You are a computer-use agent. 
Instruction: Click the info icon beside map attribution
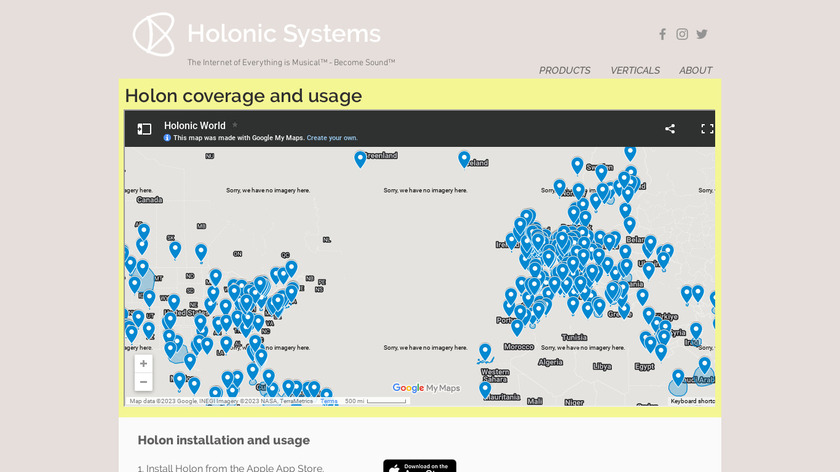pos(167,138)
